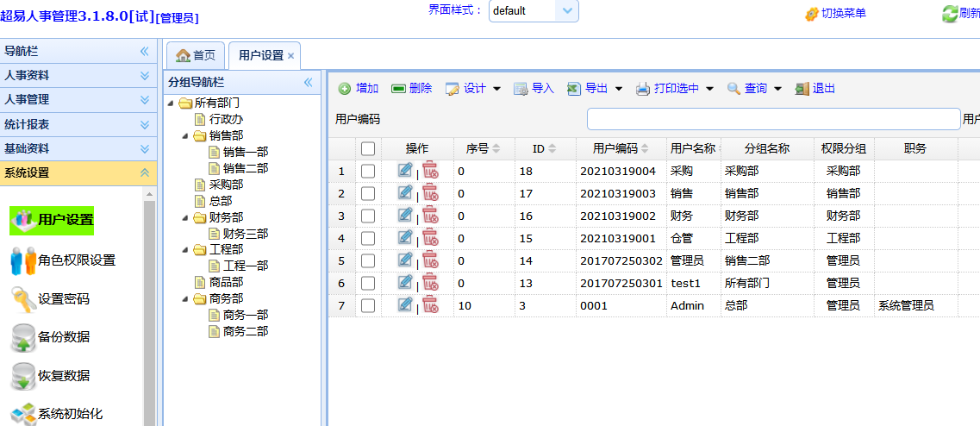Click the 退出 exit toolbar button
The width and height of the screenshot is (980, 426).
click(x=815, y=89)
